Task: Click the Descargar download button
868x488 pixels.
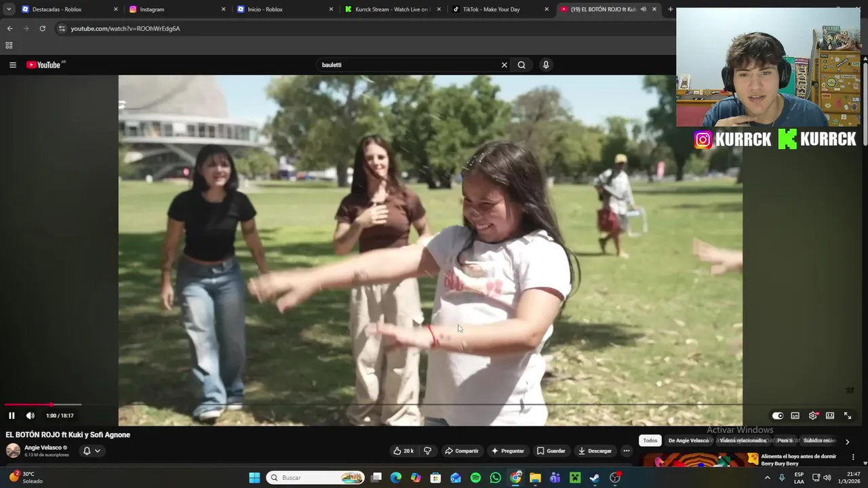Action: point(595,451)
